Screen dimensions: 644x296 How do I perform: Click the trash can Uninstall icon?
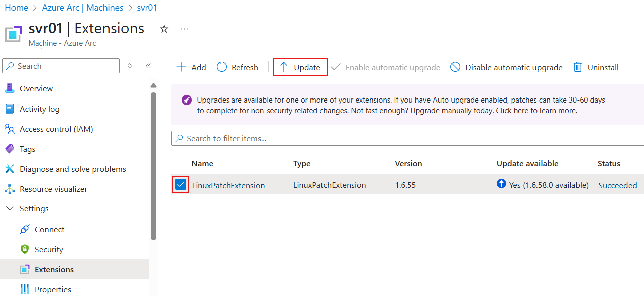578,67
